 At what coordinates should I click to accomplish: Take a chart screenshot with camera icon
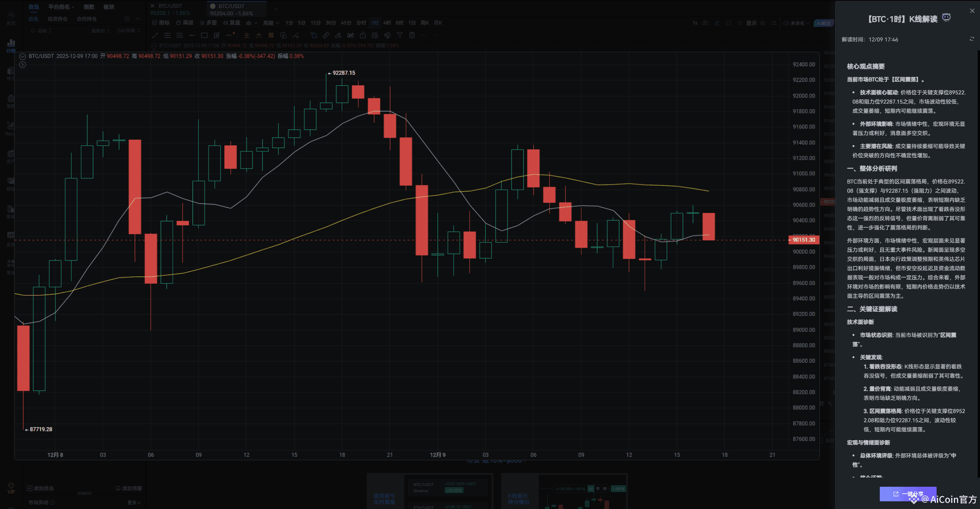[x=705, y=23]
